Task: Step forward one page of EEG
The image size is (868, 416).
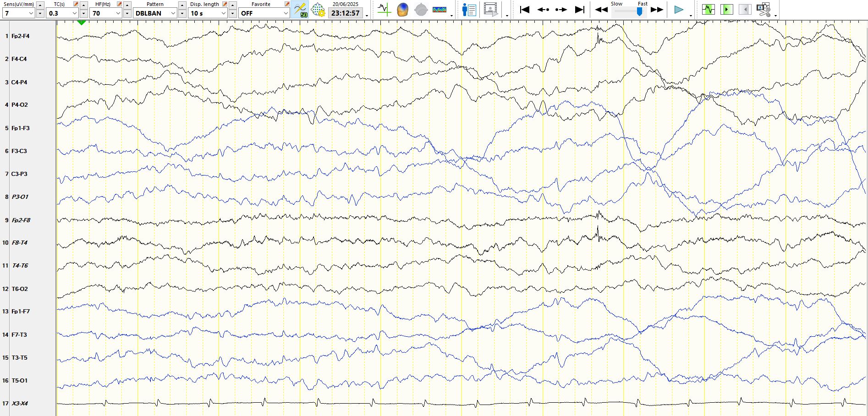Action: (x=561, y=10)
